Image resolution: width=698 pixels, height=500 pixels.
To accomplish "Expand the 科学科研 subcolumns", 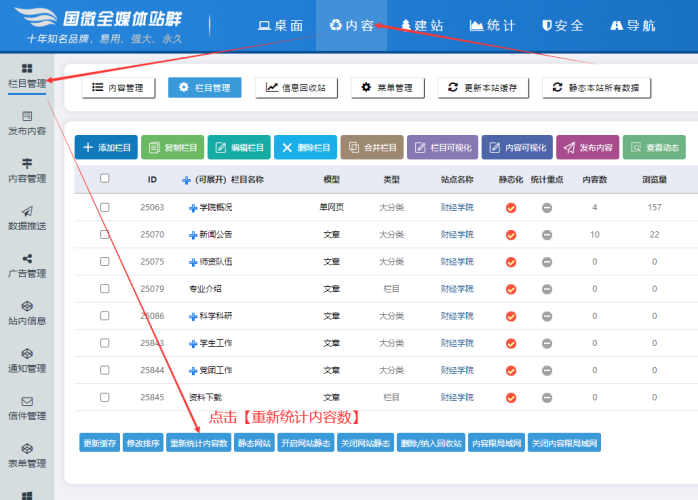I will [193, 316].
